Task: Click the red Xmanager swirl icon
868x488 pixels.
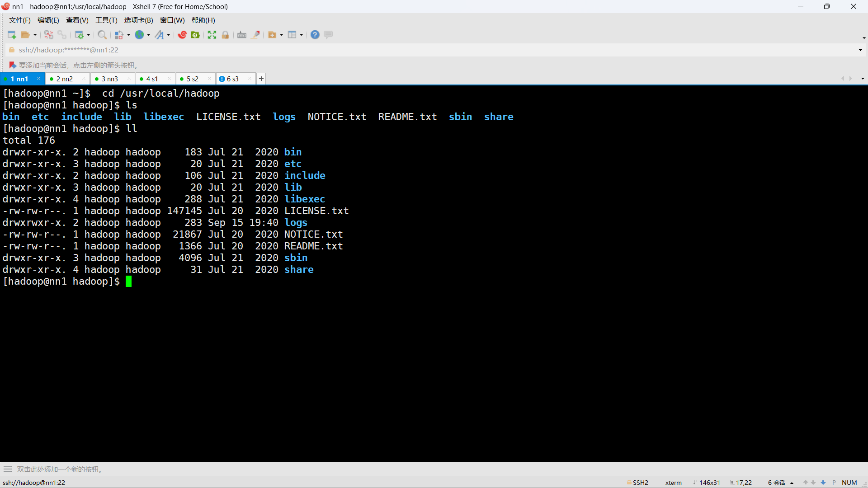Action: (182, 35)
